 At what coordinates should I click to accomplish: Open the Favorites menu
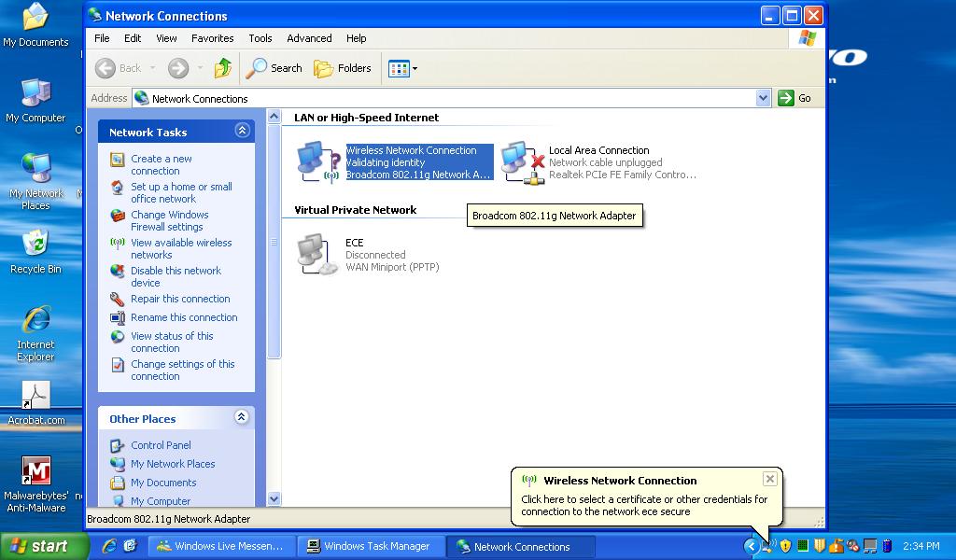tap(212, 38)
